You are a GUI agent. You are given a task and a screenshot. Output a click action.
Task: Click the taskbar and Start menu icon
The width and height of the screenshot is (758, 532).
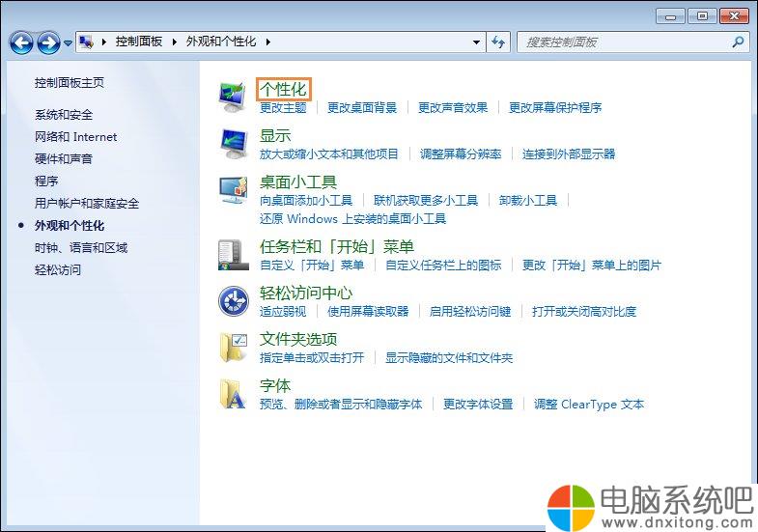click(x=233, y=255)
